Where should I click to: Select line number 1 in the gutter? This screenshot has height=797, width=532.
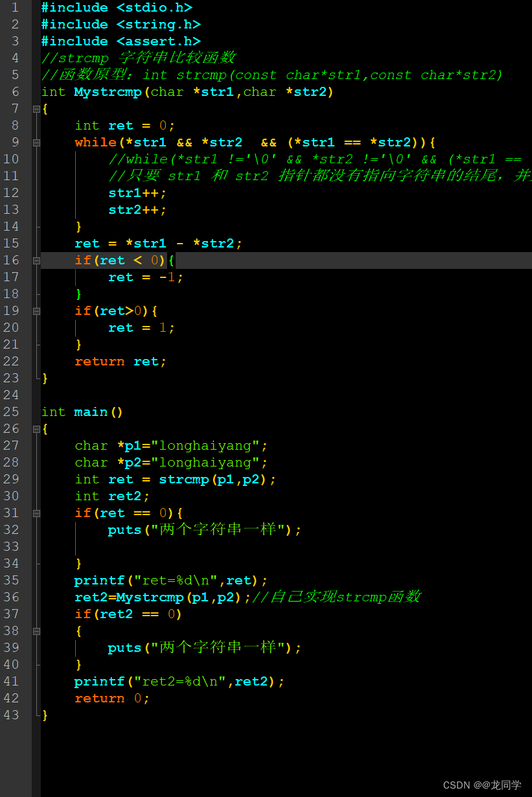[x=15, y=8]
